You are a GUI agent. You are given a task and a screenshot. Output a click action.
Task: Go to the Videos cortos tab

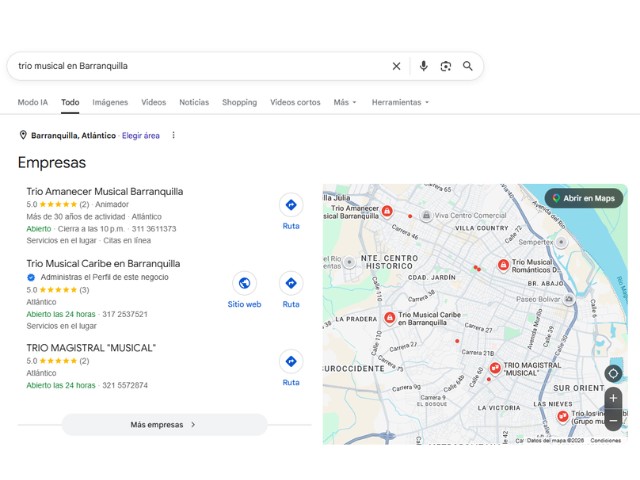pos(295,102)
